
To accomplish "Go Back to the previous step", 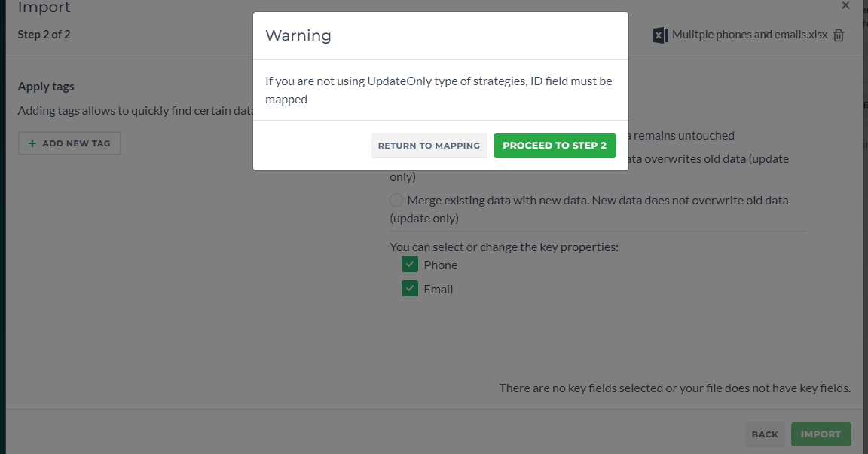I will click(765, 434).
